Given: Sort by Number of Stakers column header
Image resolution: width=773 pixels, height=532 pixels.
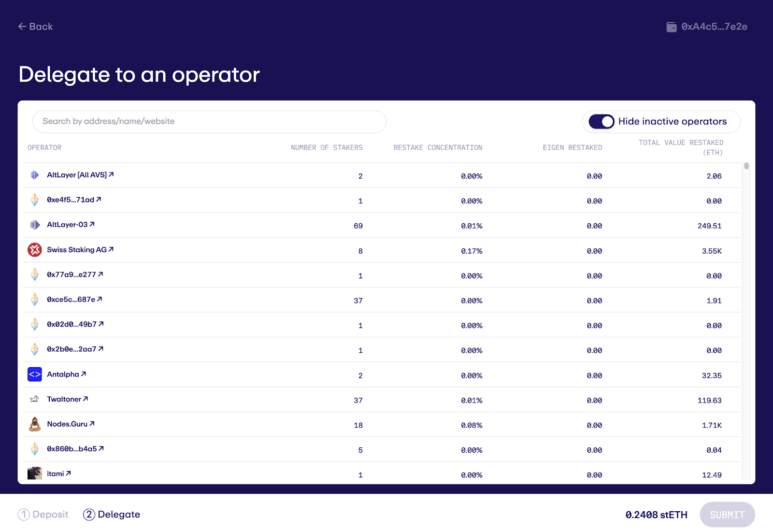Looking at the screenshot, I should (x=327, y=148).
